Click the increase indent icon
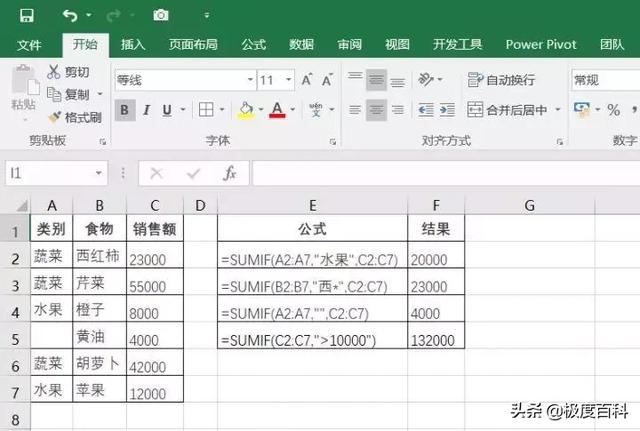The image size is (640, 431). pyautogui.click(x=447, y=110)
